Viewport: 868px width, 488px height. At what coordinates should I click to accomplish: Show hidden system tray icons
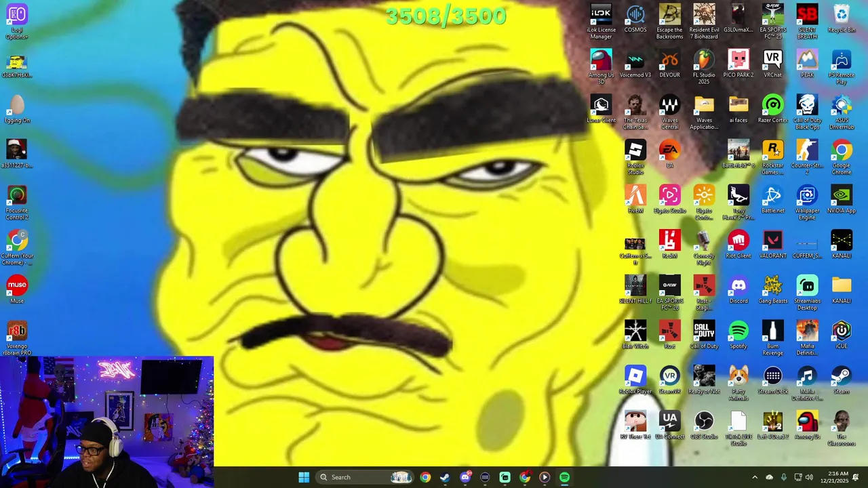[x=755, y=477]
